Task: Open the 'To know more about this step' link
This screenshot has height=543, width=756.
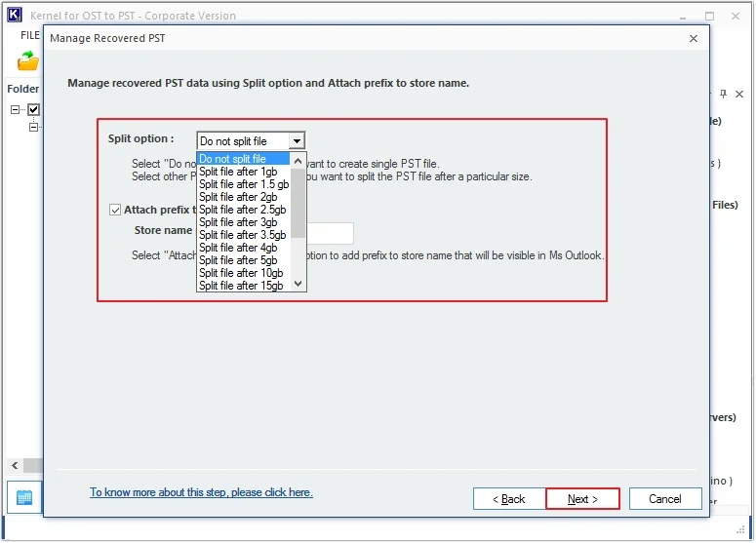Action: 201,492
